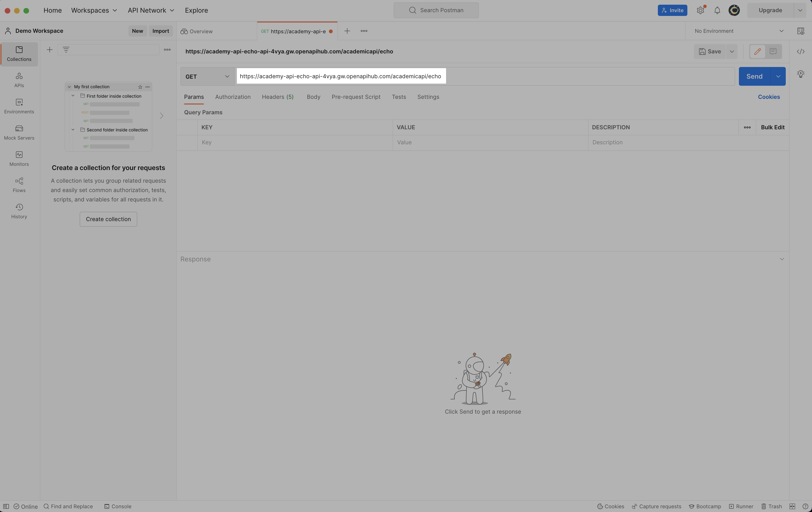Open the History sidebar panel
This screenshot has height=512, width=812.
tap(19, 211)
